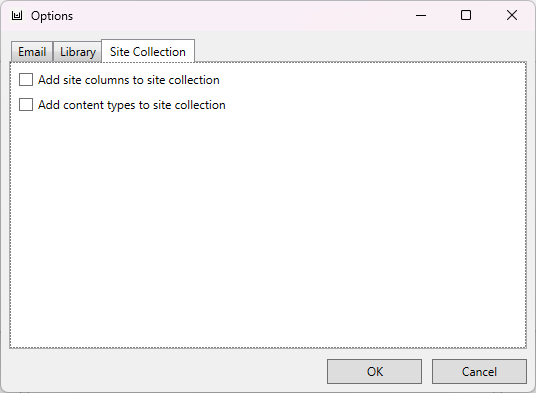Viewport: 536px width, 393px height.
Task: Open the Library tab
Action: click(78, 52)
